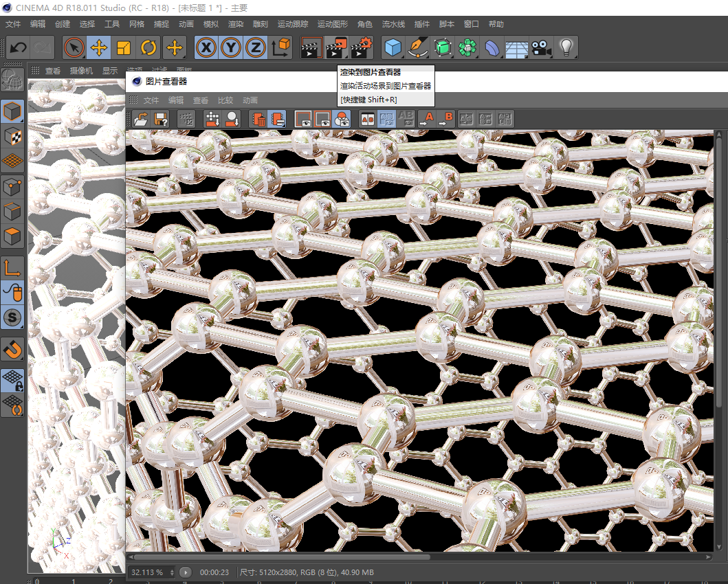Switch to Polygons mode
Viewport: 728px width, 584px height.
[12, 236]
